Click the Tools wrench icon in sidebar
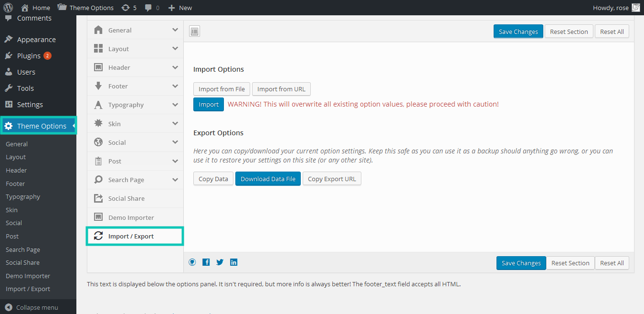This screenshot has width=644, height=314. (9, 88)
